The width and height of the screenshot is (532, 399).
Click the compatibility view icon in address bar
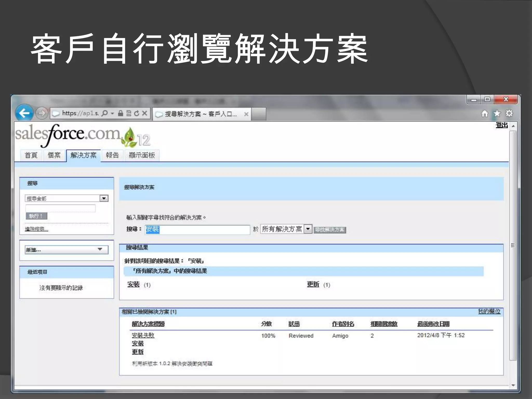(x=129, y=113)
